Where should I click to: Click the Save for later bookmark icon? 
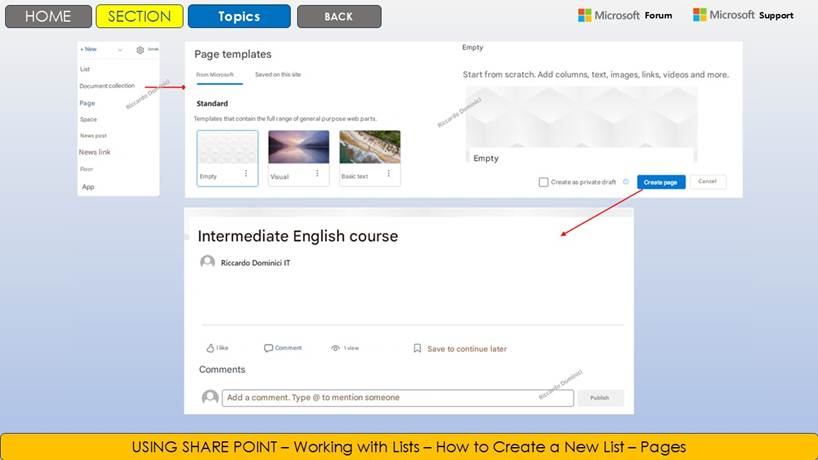click(417, 348)
